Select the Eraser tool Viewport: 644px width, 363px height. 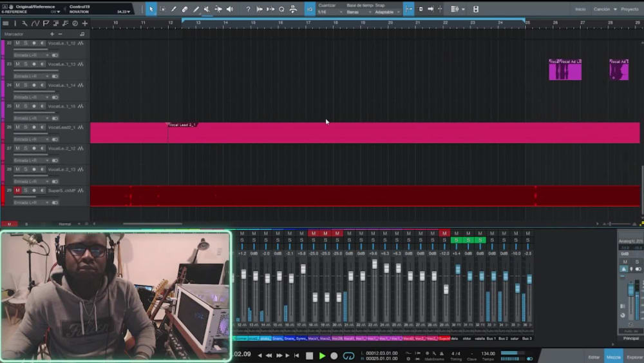185,9
